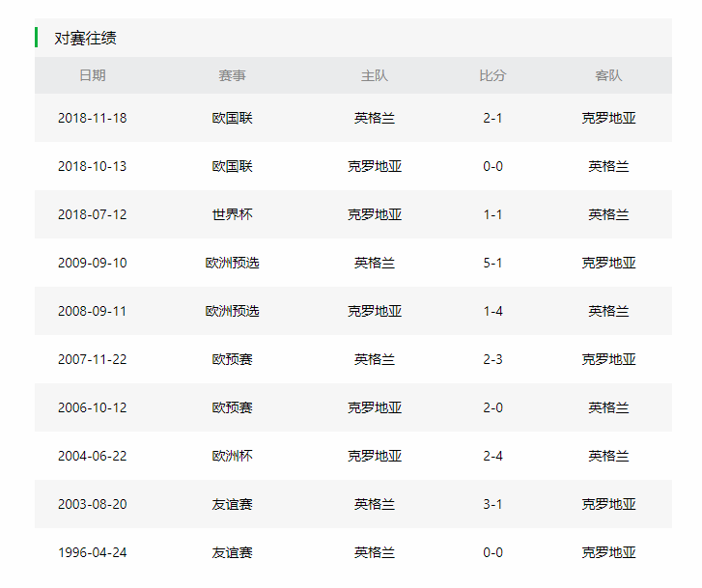Click the 3-1 score

[x=492, y=504]
